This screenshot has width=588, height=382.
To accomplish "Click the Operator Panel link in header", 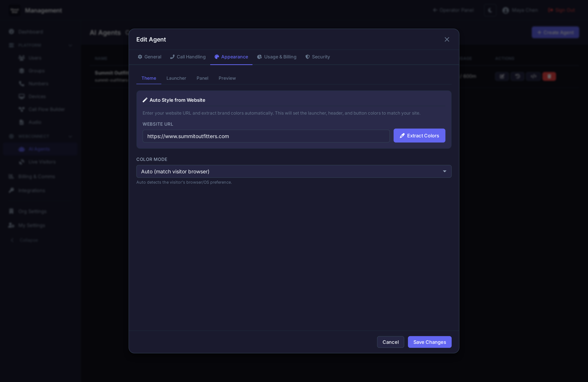I will [454, 10].
